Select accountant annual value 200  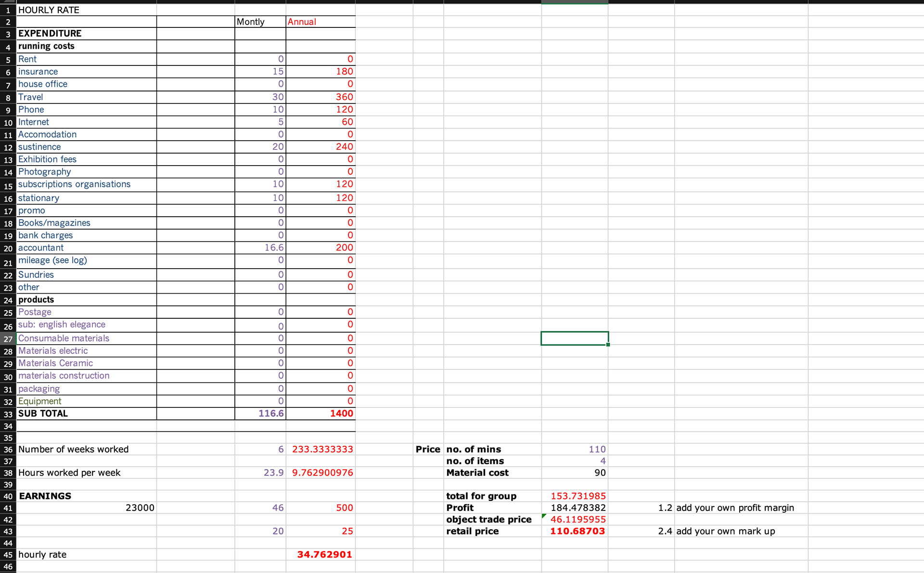pyautogui.click(x=321, y=248)
